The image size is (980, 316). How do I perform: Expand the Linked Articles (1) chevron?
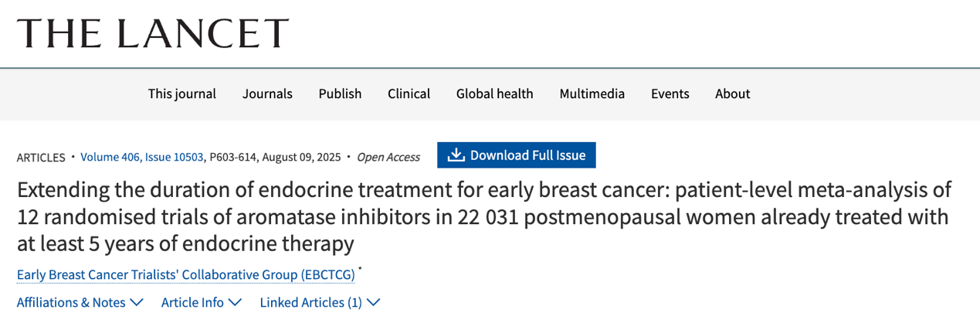[373, 303]
